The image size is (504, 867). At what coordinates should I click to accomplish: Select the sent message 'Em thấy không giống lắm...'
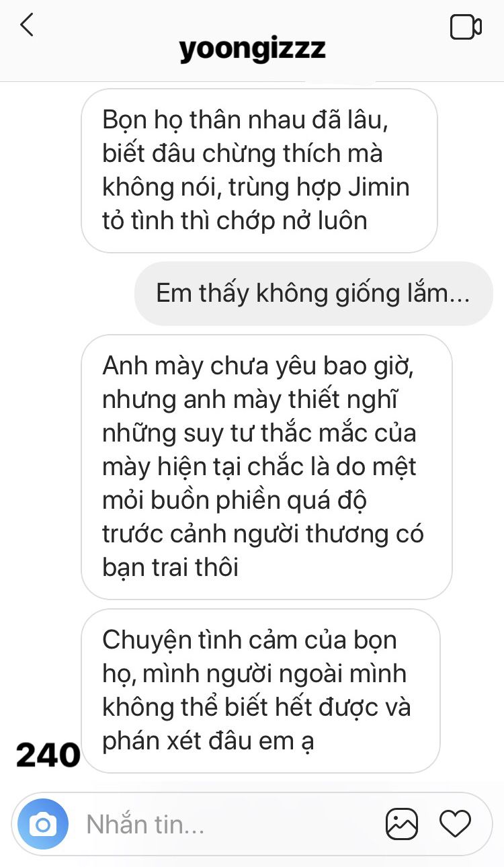(x=314, y=294)
